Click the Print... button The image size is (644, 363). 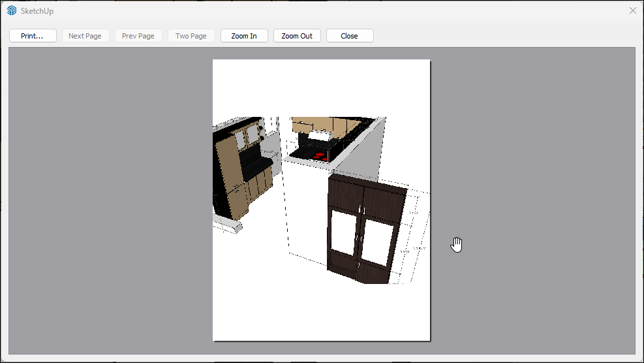point(33,36)
